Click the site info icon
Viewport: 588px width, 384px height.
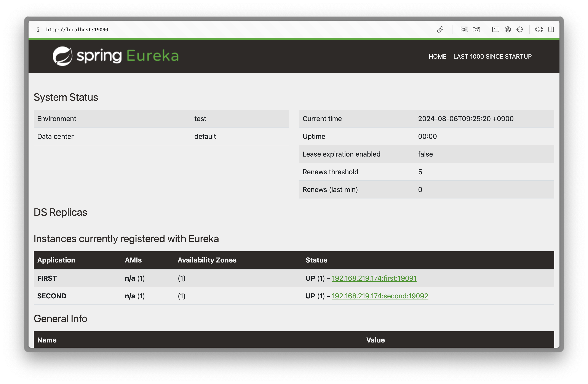[38, 30]
